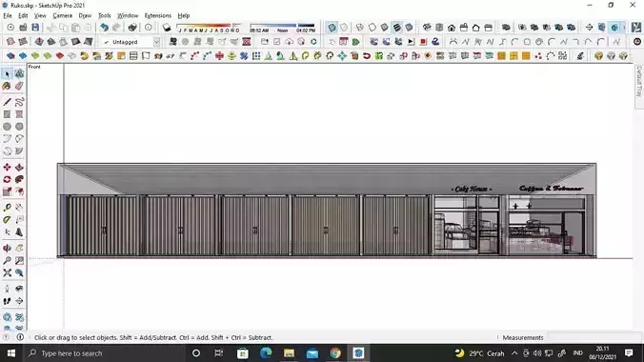
Task: Activate the Move tool
Action: (x=7, y=168)
